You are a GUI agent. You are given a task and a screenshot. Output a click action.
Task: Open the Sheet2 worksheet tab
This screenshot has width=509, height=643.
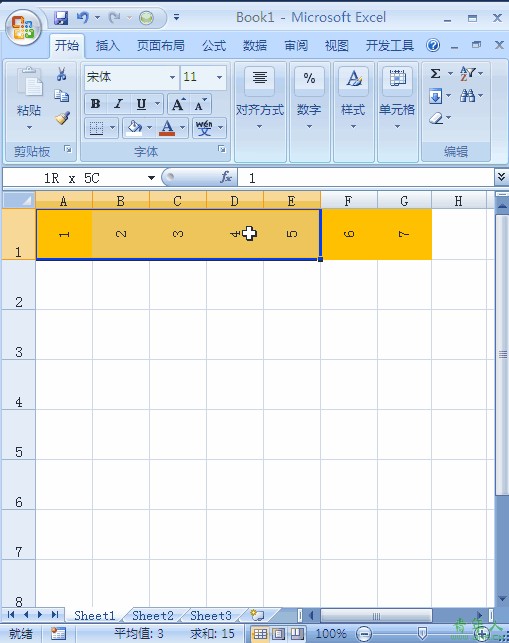153,616
